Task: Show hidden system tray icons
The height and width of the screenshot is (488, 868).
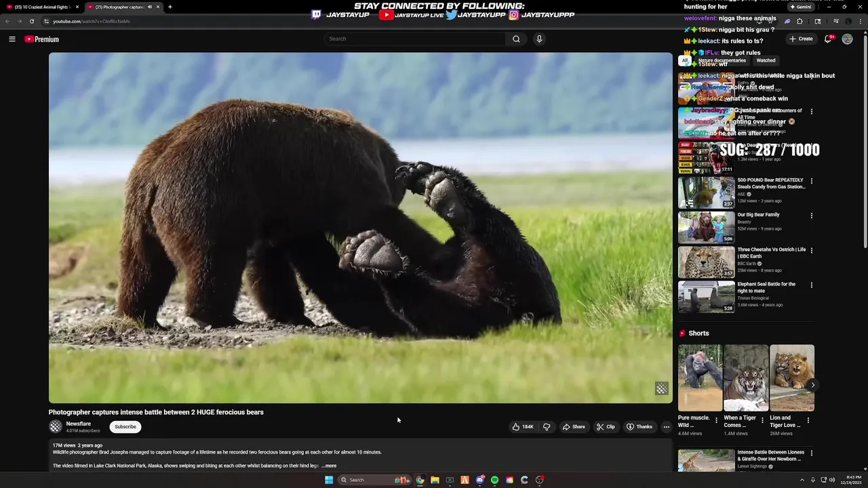Action: pyautogui.click(x=802, y=480)
